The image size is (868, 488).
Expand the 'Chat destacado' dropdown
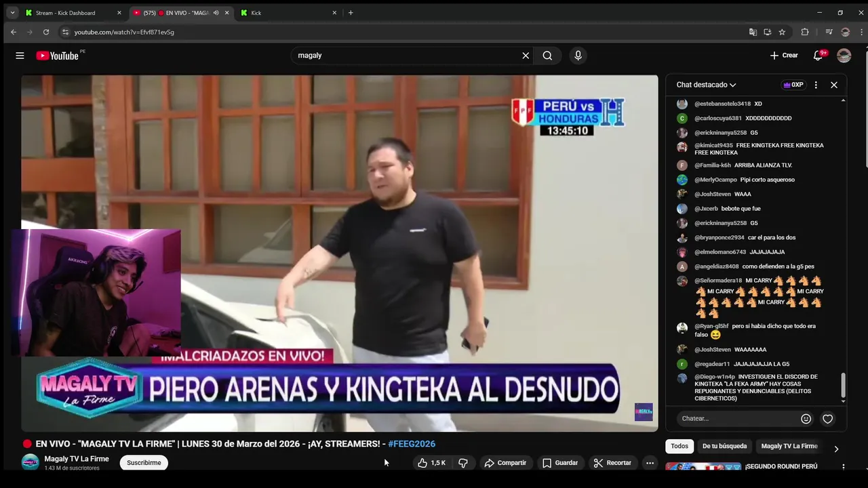click(706, 85)
